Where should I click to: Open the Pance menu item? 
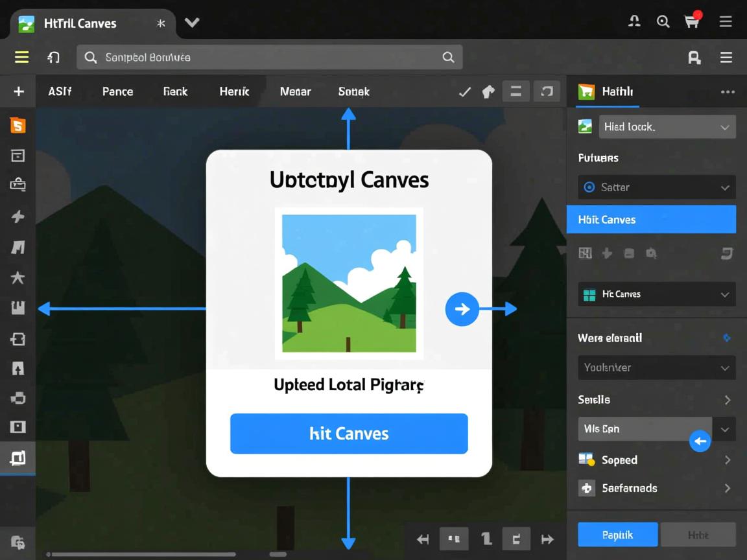117,92
